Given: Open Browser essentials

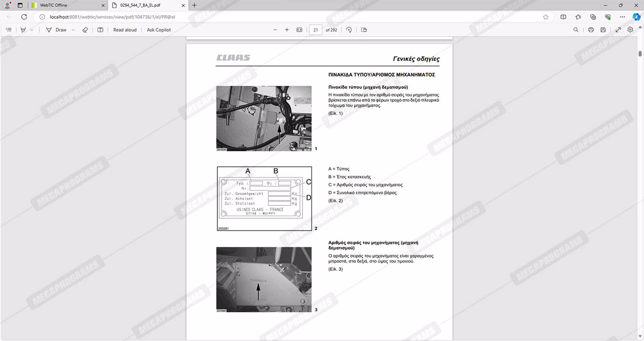Looking at the screenshot, I should tap(608, 17).
